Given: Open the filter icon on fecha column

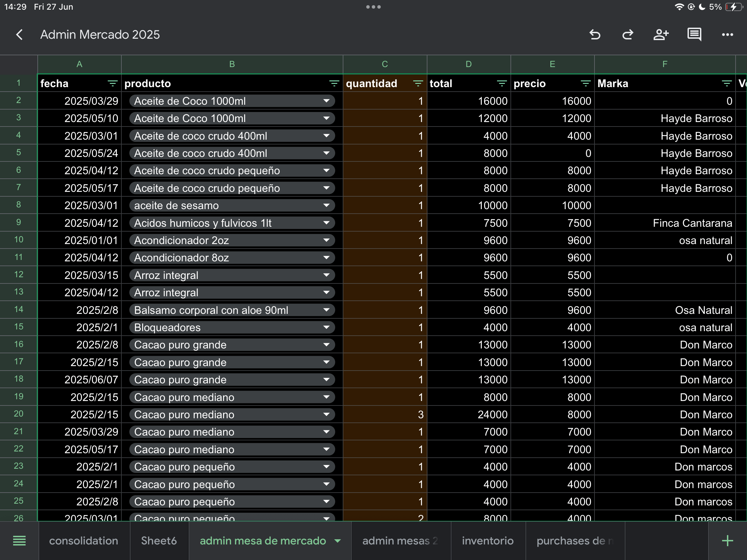Looking at the screenshot, I should (x=112, y=83).
